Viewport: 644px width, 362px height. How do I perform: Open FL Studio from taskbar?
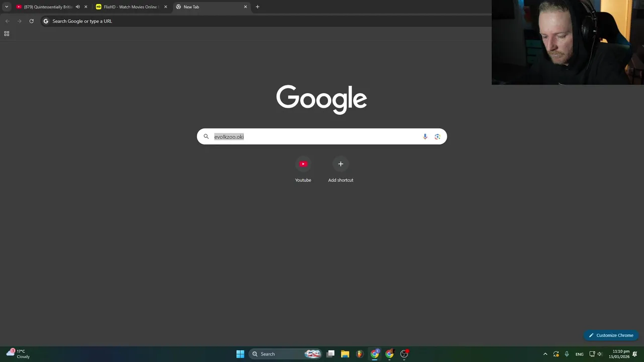click(x=359, y=354)
